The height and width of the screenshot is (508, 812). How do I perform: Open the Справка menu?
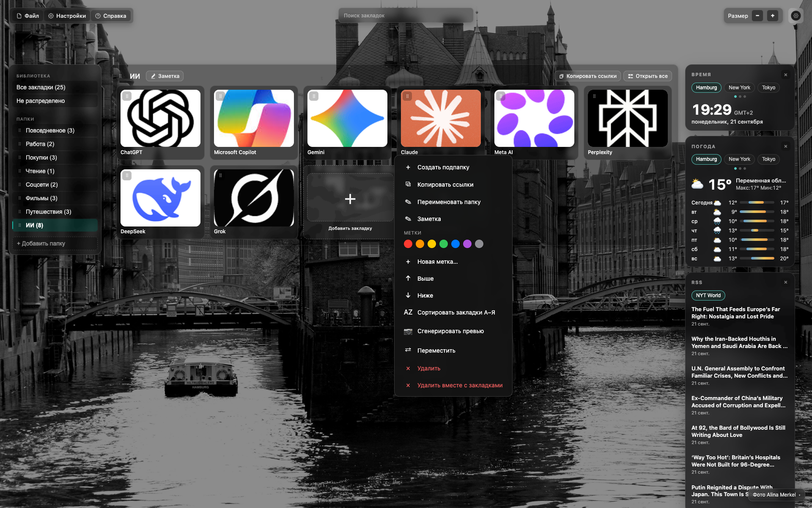click(111, 16)
